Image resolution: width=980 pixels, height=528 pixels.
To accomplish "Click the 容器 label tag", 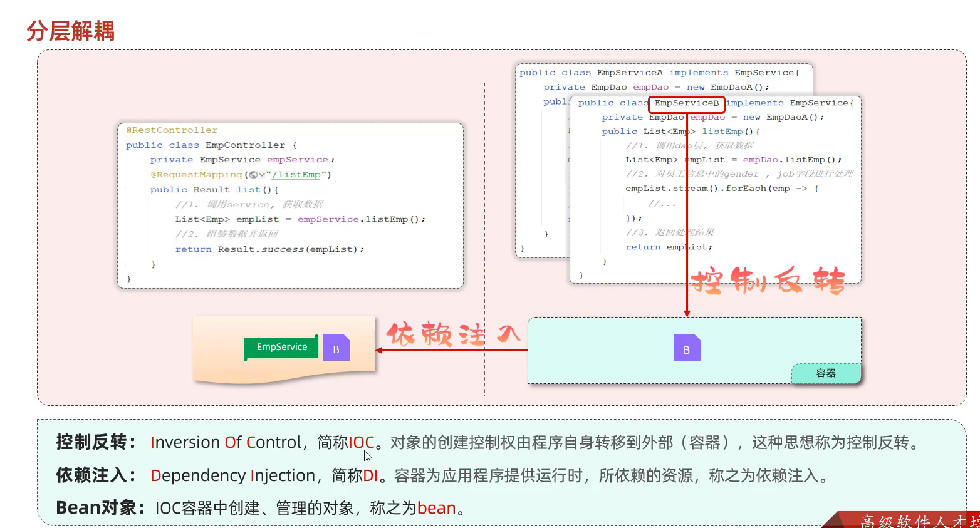I will pyautogui.click(x=825, y=373).
